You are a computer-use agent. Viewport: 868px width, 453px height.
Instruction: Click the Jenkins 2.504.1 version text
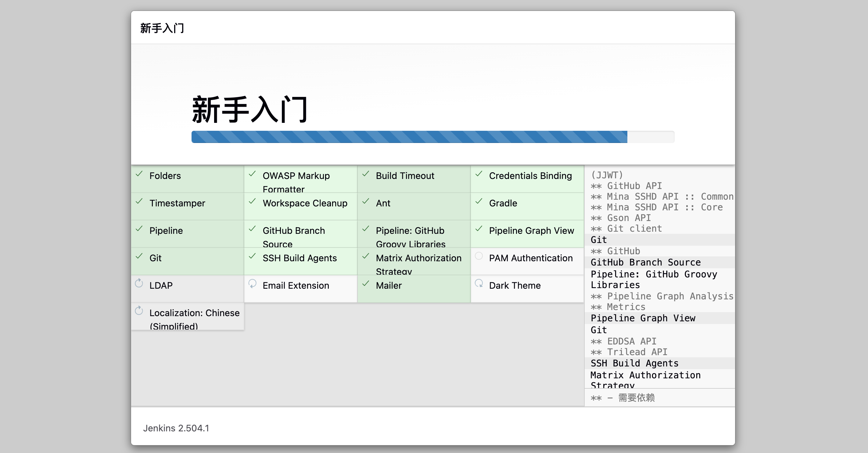176,428
